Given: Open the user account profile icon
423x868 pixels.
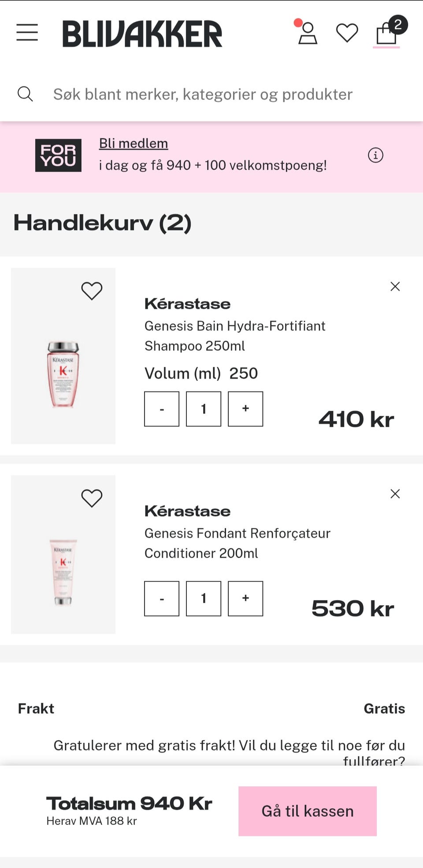Looking at the screenshot, I should 308,34.
